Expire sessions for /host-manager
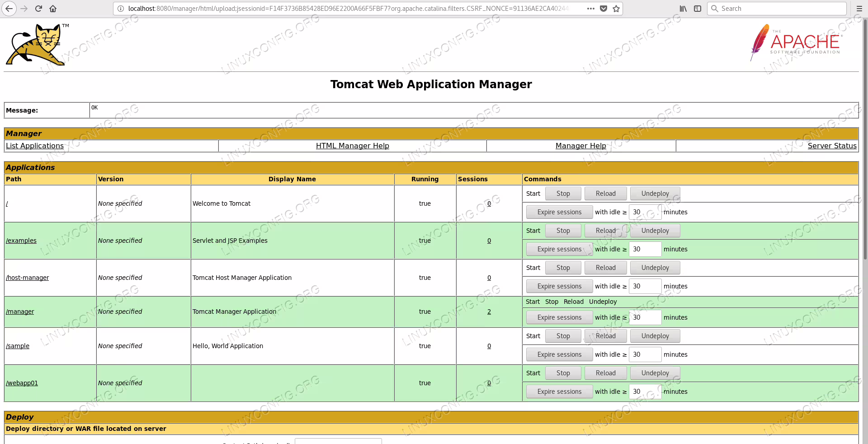This screenshot has height=444, width=868. (x=560, y=286)
